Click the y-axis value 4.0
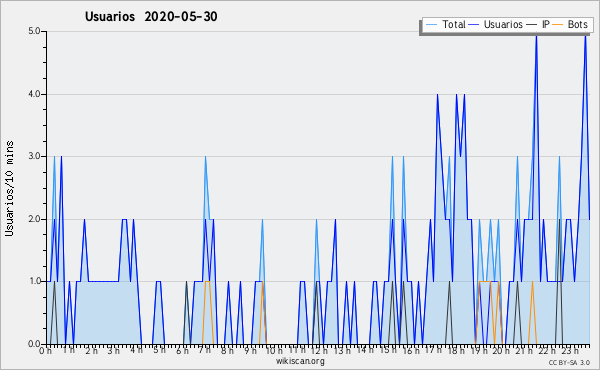The image size is (600, 370). tap(34, 94)
